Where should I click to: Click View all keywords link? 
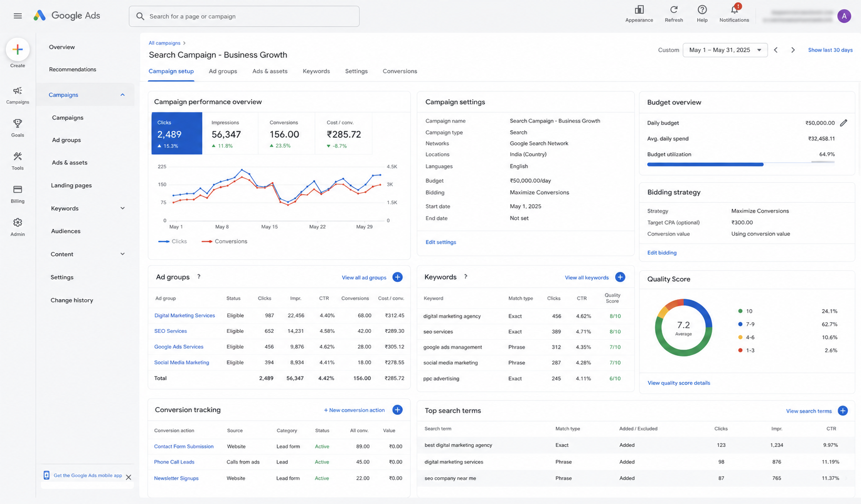click(x=587, y=278)
